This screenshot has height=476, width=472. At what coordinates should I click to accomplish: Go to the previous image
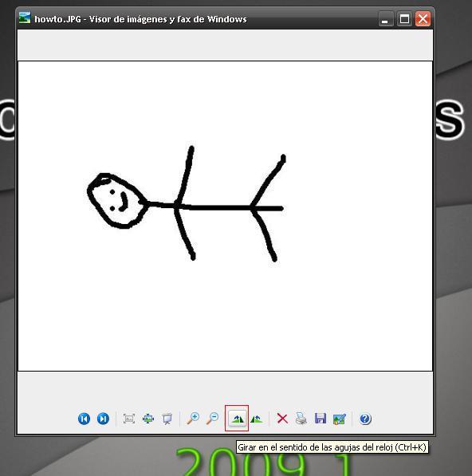pos(84,419)
